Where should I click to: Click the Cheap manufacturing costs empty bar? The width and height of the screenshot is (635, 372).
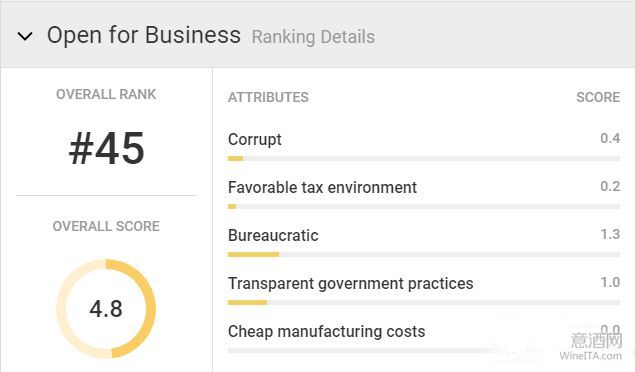pyautogui.click(x=424, y=351)
